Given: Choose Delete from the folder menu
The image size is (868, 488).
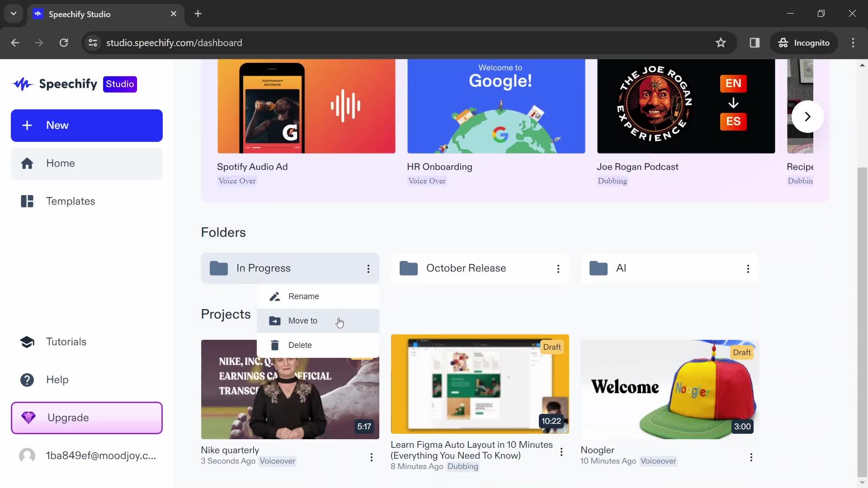Looking at the screenshot, I should 318,345.
